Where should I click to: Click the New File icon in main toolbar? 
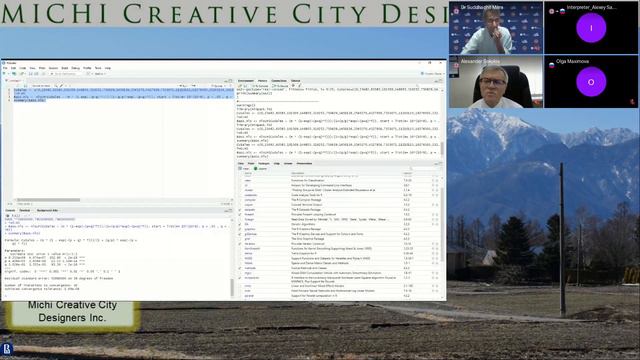4,74
